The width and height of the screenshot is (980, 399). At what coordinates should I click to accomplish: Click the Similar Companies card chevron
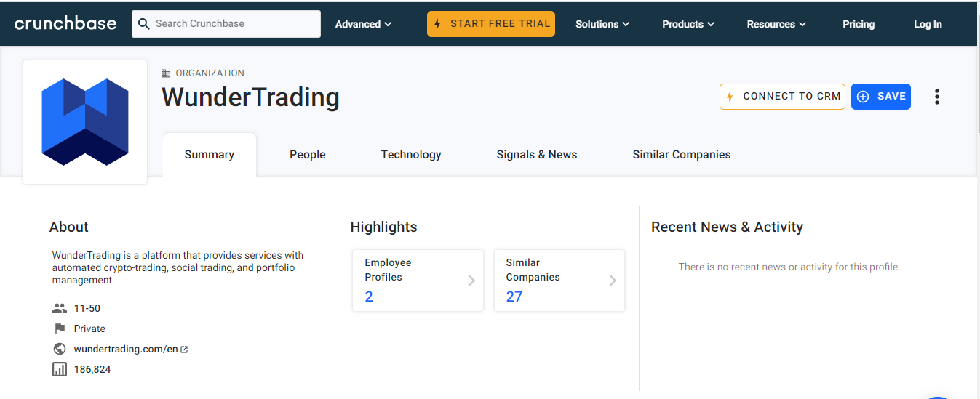(613, 281)
